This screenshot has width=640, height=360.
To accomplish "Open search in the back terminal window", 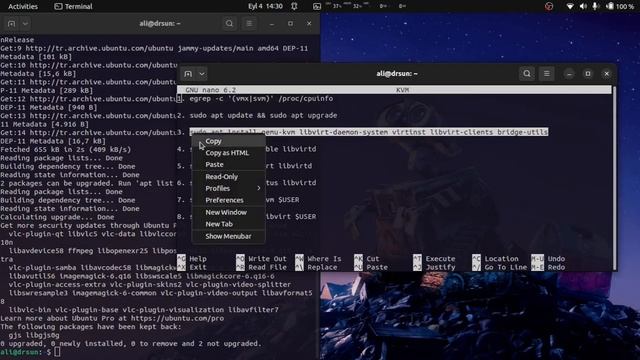I will 229,24.
